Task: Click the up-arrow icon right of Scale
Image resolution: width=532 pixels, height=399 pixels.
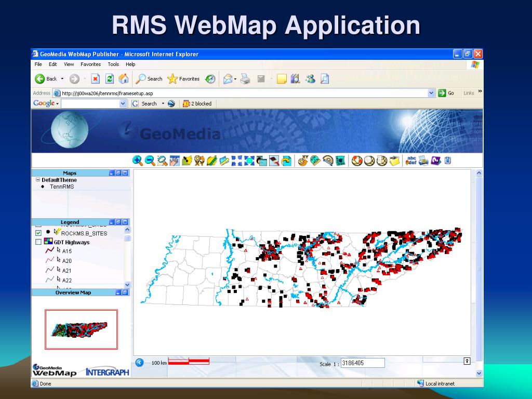Action: tap(467, 362)
